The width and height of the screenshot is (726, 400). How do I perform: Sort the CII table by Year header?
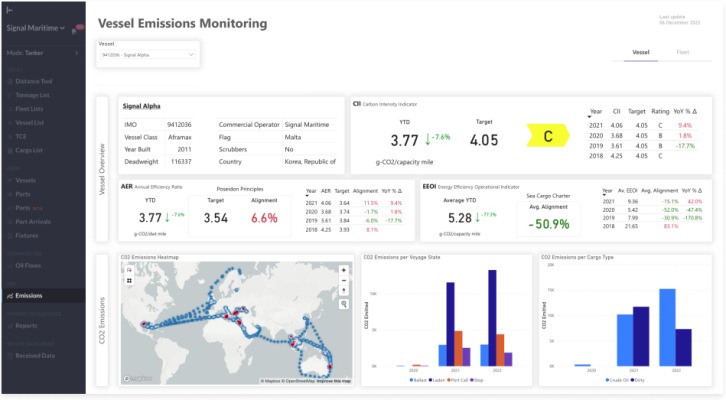596,112
